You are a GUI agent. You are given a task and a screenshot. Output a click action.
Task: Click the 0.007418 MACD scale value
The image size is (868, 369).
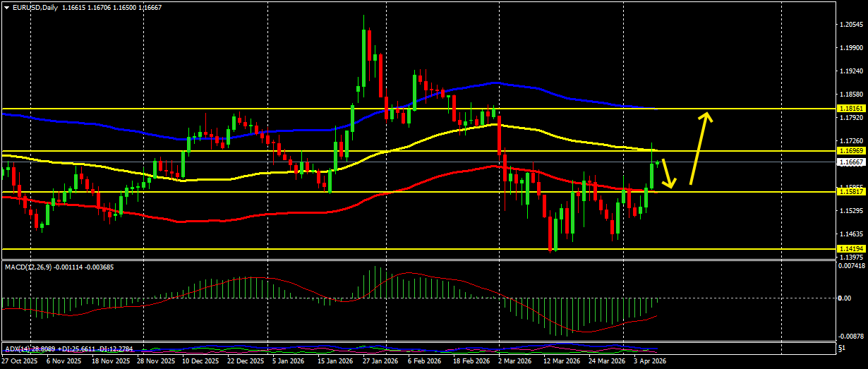852,266
